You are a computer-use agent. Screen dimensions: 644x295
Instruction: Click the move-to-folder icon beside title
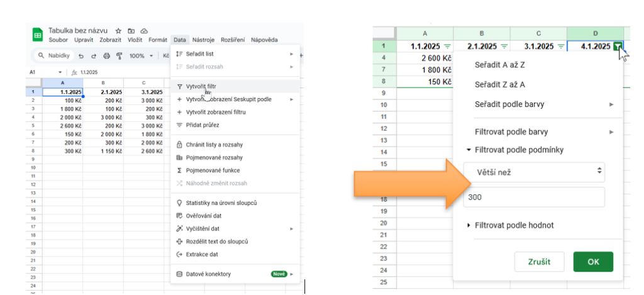pos(131,31)
